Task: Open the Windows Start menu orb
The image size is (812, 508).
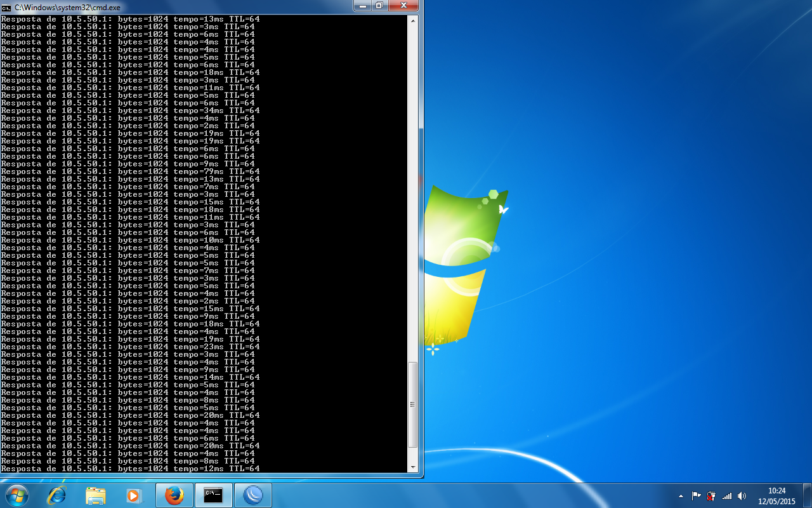Action: pos(16,495)
